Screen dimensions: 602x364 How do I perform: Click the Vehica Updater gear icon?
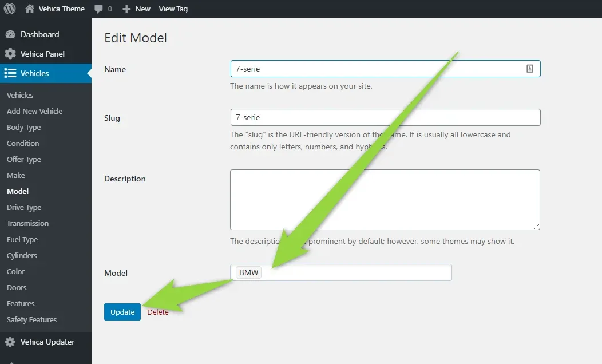point(10,342)
